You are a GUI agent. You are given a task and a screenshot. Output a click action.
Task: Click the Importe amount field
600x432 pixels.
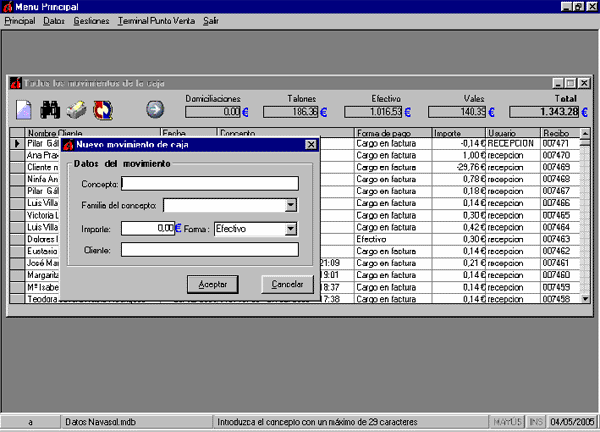[147, 228]
